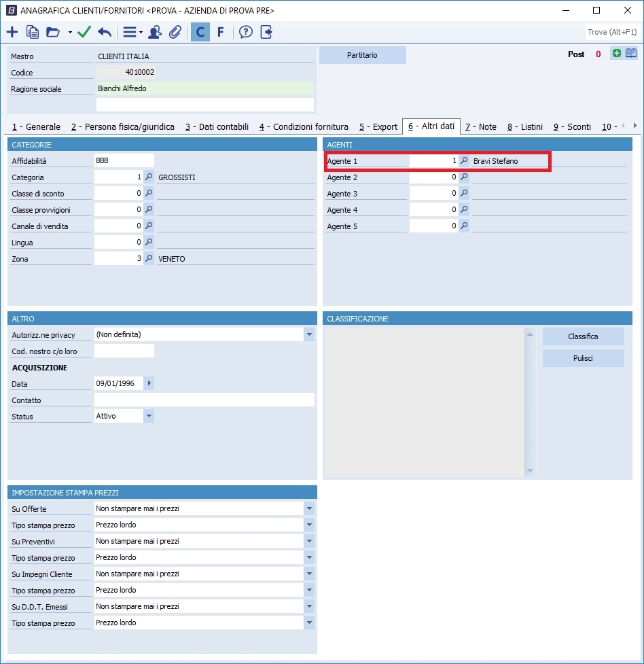Click the Classifica button
This screenshot has height=664, width=644.
pos(583,336)
